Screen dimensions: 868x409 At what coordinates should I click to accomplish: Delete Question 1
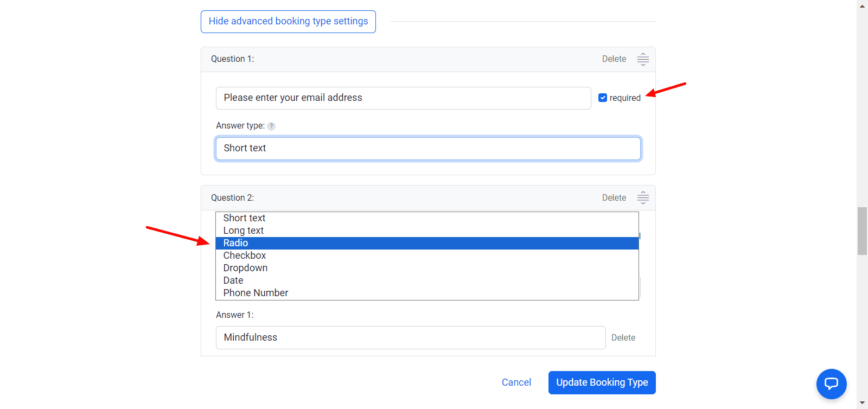pos(614,59)
